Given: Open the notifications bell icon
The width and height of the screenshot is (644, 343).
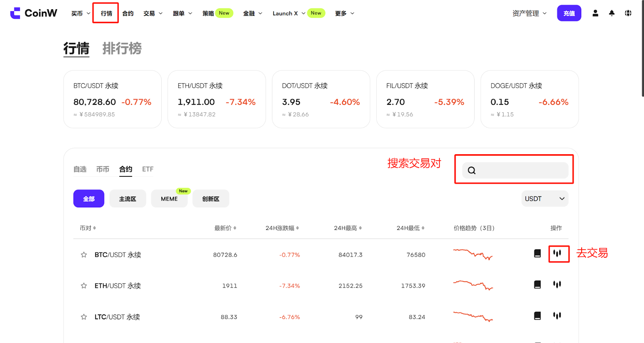Looking at the screenshot, I should point(612,13).
